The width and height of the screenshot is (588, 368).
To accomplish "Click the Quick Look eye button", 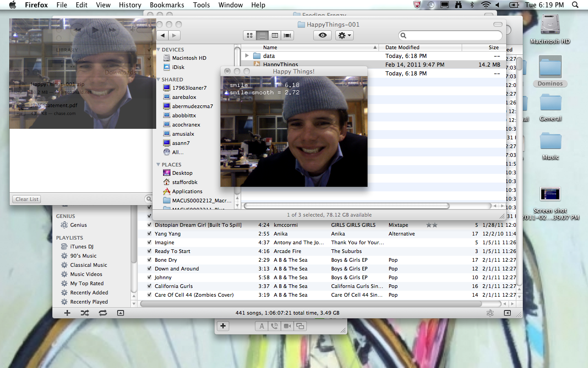I will 322,35.
